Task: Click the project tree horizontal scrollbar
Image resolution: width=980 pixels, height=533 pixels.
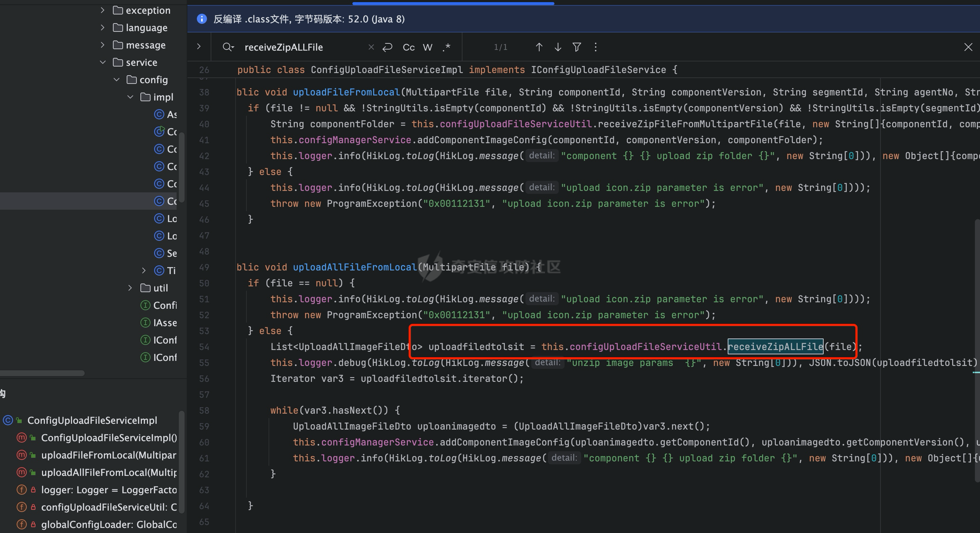Action: tap(42, 373)
